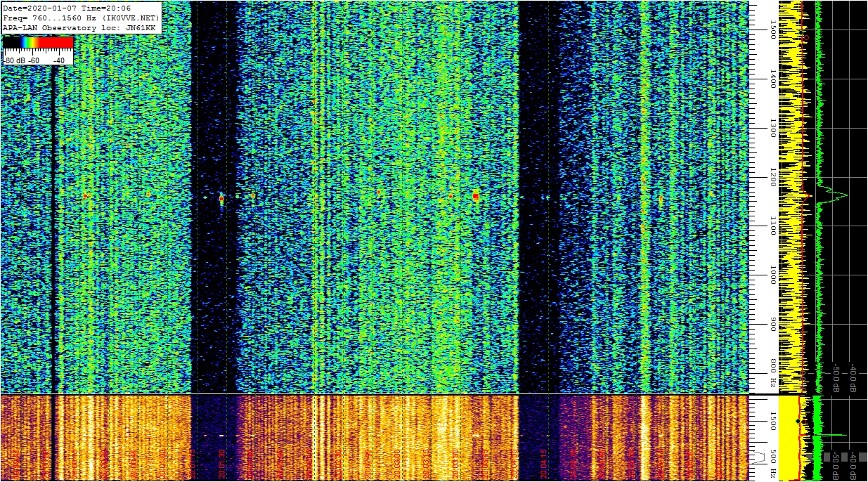Viewport: 868px width, 482px height.
Task: Click the 20:01:30 timestamp on the time axis
Action: tap(222, 463)
